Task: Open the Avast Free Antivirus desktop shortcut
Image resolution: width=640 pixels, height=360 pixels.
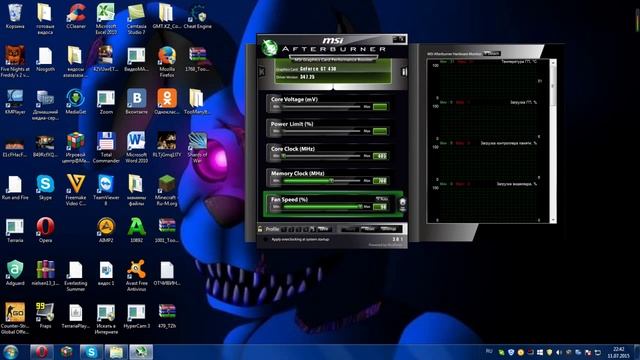Action: pyautogui.click(x=136, y=276)
